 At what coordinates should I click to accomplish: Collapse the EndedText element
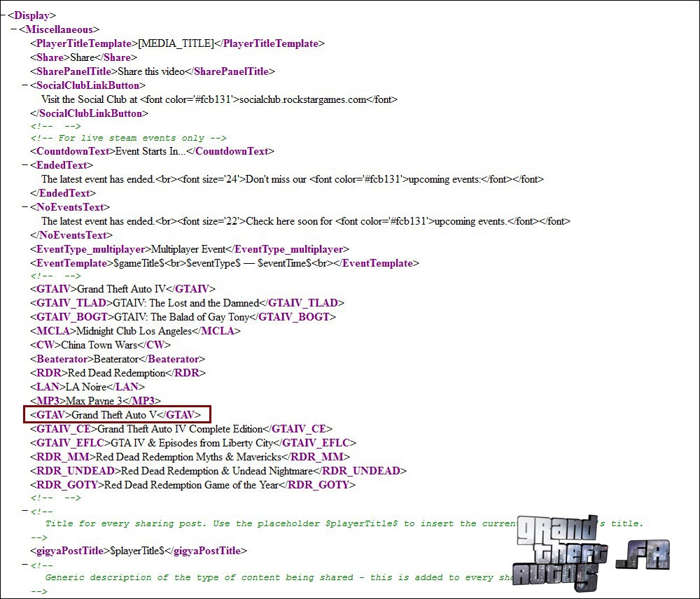(x=25, y=165)
